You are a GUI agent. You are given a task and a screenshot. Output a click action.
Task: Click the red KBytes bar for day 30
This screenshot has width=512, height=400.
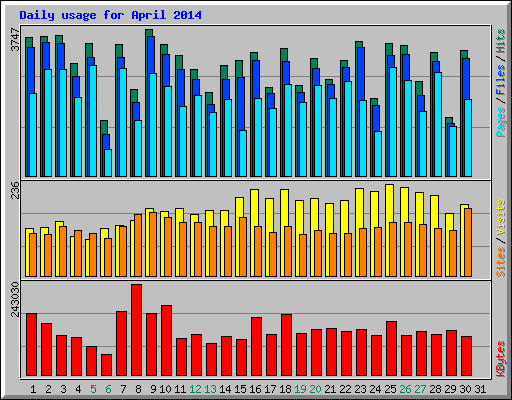(466, 356)
